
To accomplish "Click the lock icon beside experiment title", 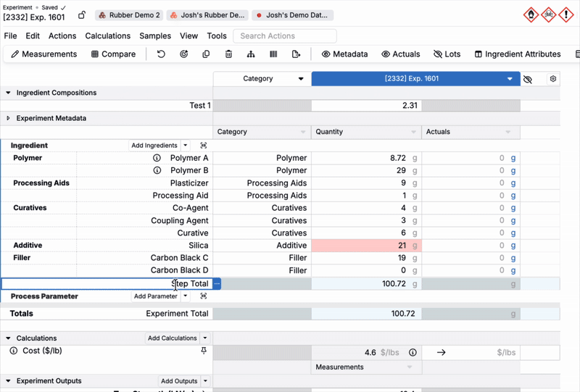I will 82,15.
